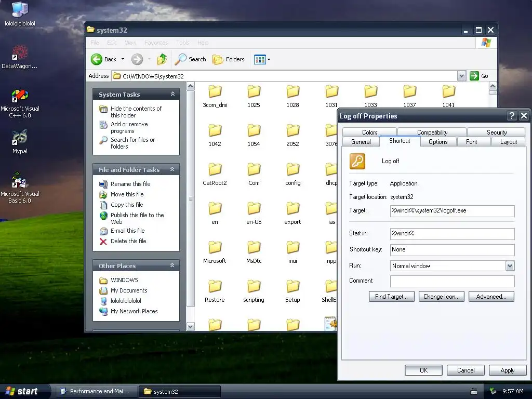Go Up one folder level
The image size is (532, 399).
162,59
